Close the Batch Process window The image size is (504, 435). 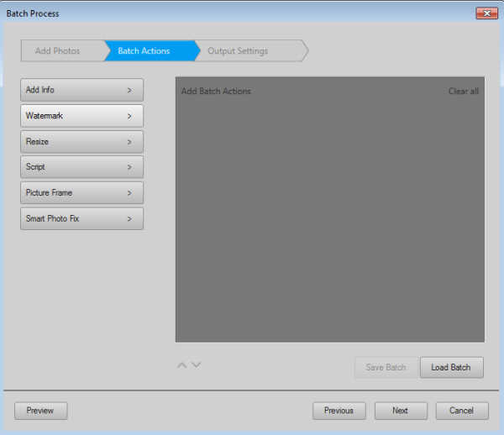[x=486, y=13]
